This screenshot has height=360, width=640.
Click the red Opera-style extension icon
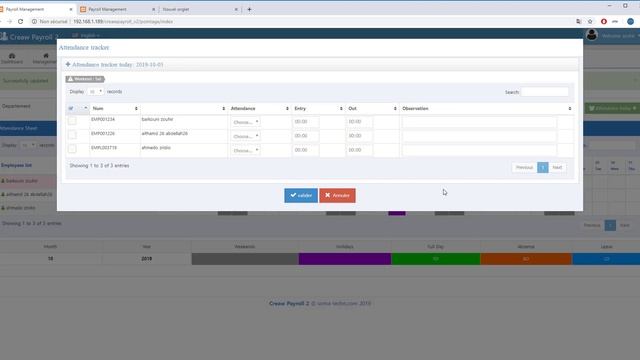pyautogui.click(x=604, y=21)
